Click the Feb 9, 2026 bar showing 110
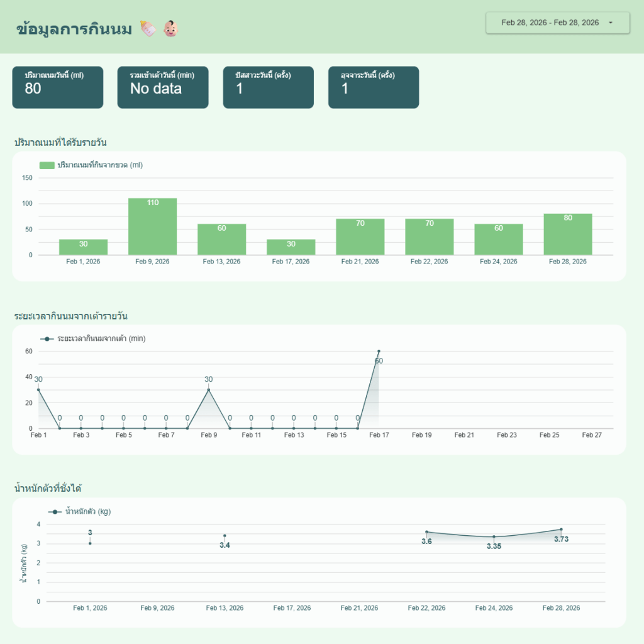This screenshot has height=644, width=644. tap(153, 226)
